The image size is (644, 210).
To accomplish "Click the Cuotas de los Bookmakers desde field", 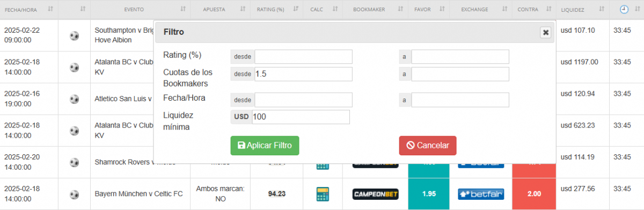I will [303, 74].
